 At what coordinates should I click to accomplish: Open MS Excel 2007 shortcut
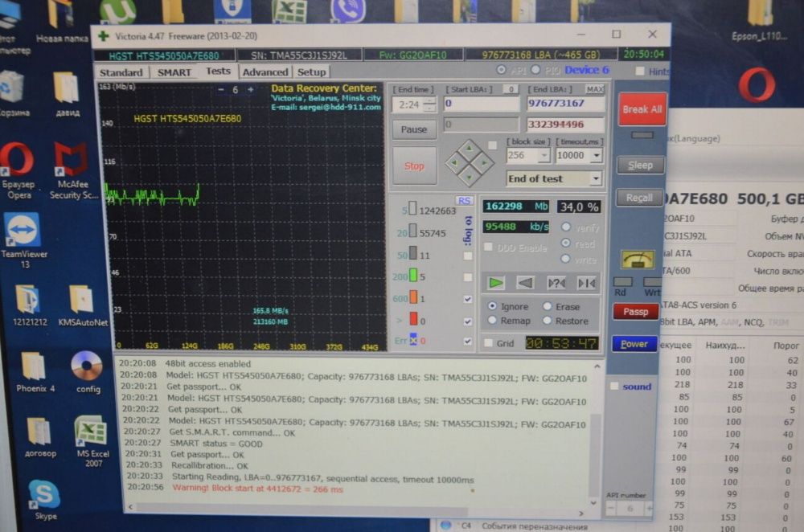pos(92,440)
